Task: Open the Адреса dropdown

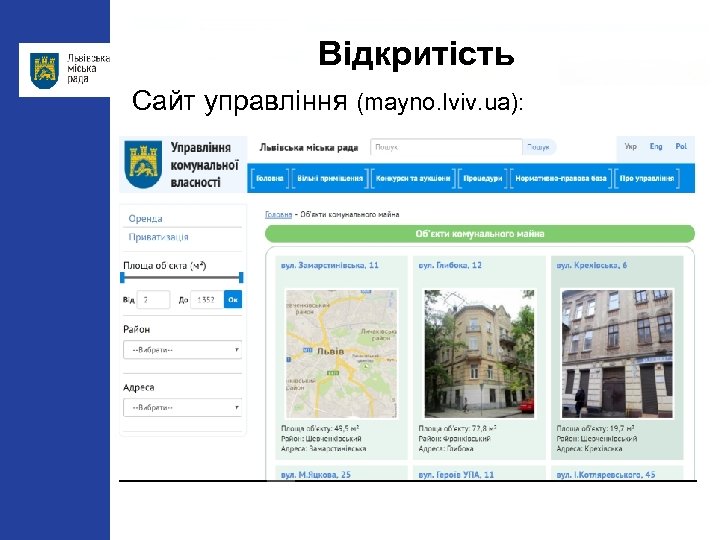Action: click(182, 407)
